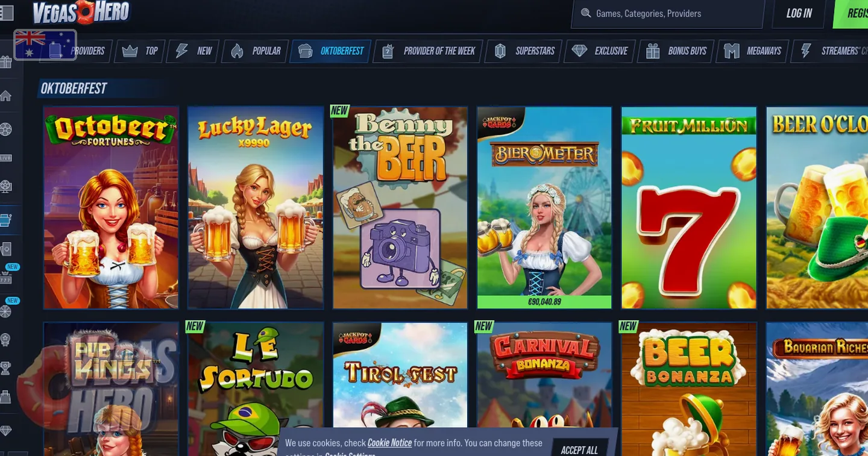Open Provider of the Week category
Viewport: 868px width, 456px height.
coord(429,51)
